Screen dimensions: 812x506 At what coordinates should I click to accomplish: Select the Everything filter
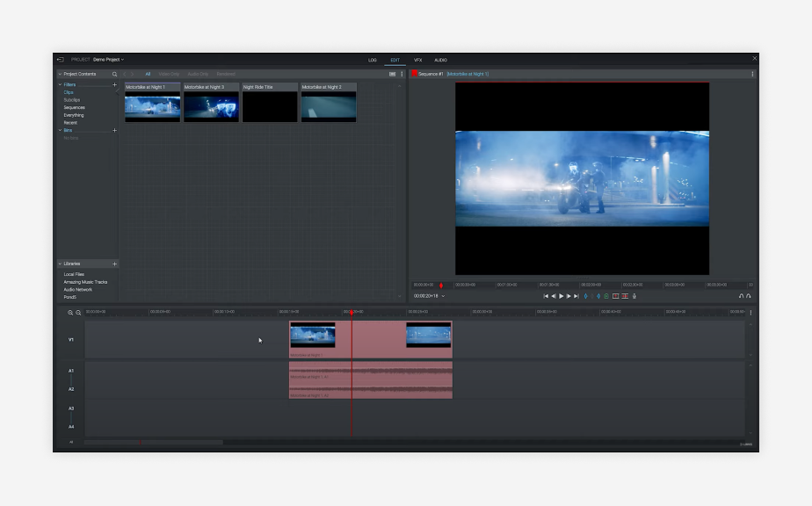[x=74, y=115]
